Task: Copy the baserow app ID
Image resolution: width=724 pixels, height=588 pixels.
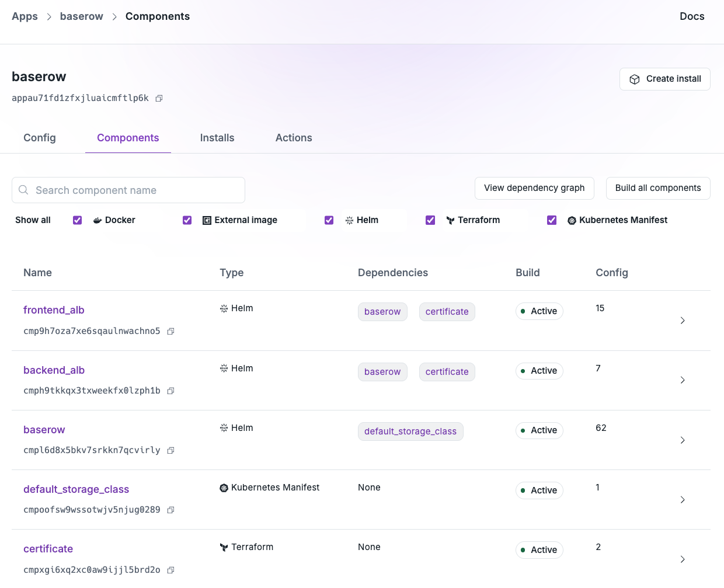Action: (x=159, y=98)
